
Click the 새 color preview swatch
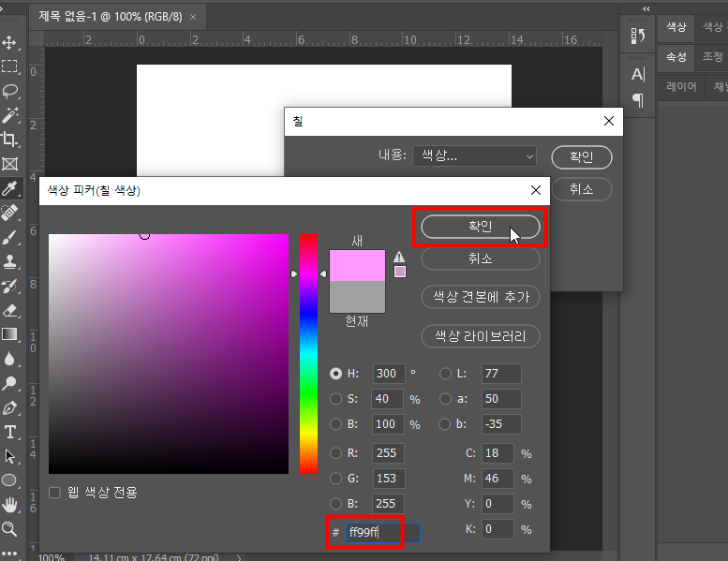tap(357, 265)
